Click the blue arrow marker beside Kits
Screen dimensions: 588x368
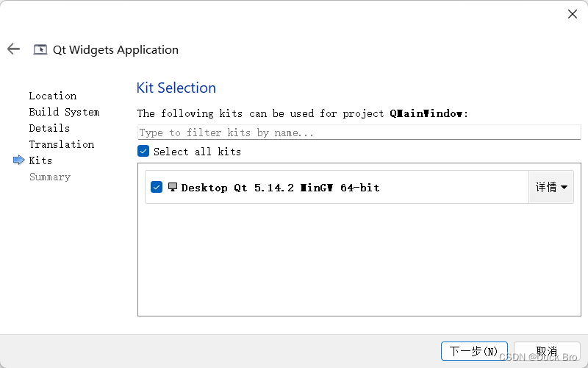pos(19,160)
